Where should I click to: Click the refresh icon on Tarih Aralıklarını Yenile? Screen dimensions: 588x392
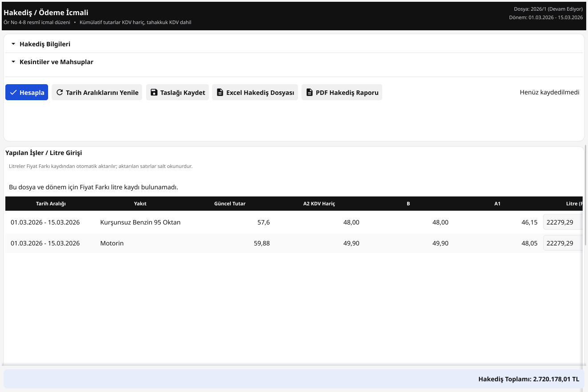(60, 93)
